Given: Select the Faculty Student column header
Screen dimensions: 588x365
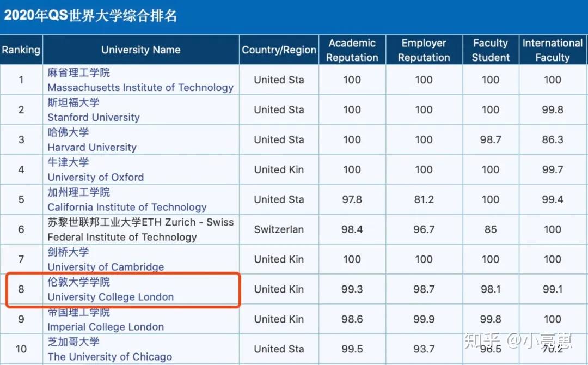Looking at the screenshot, I should pyautogui.click(x=491, y=50).
